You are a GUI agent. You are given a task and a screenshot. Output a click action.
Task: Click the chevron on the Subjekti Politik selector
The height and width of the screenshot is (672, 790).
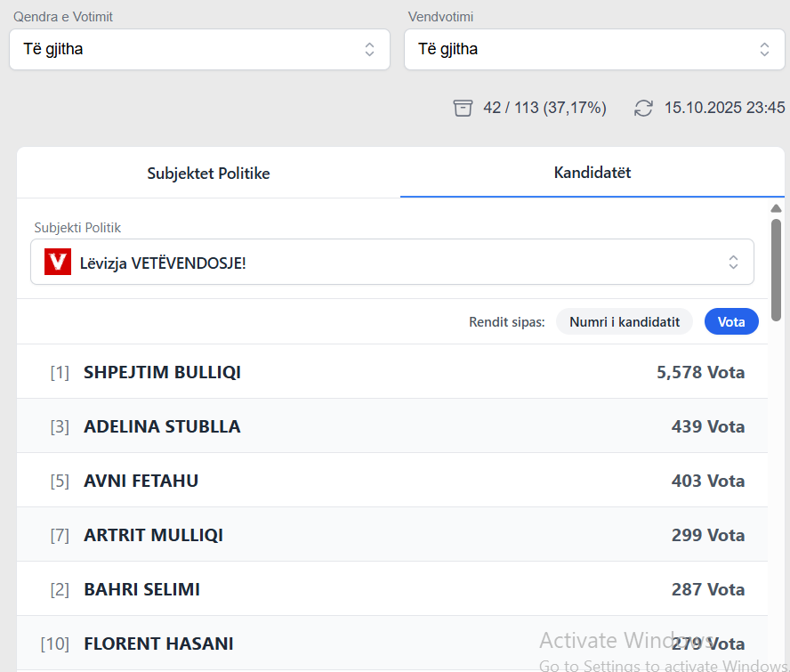point(733,262)
